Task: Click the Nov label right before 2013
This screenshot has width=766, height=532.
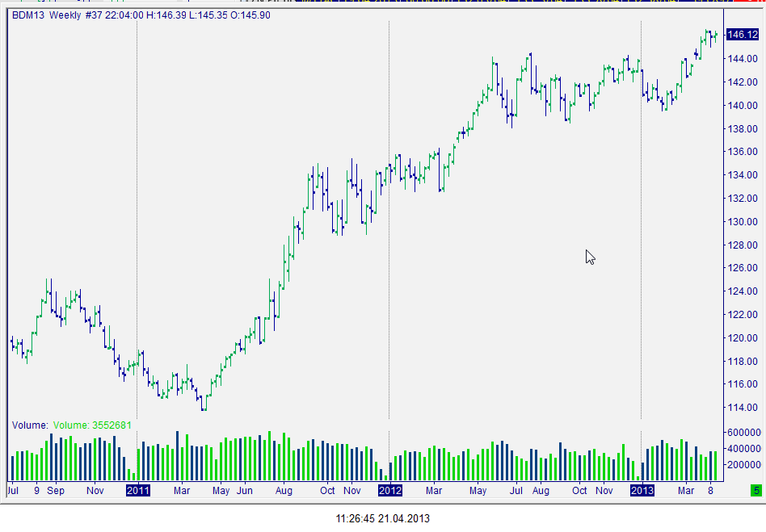Action: pos(604,491)
